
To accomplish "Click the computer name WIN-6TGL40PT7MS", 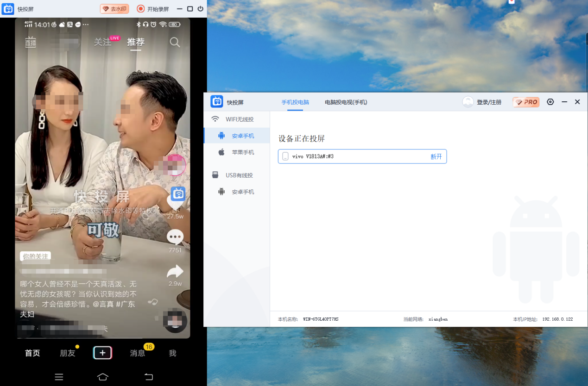I will click(x=321, y=319).
